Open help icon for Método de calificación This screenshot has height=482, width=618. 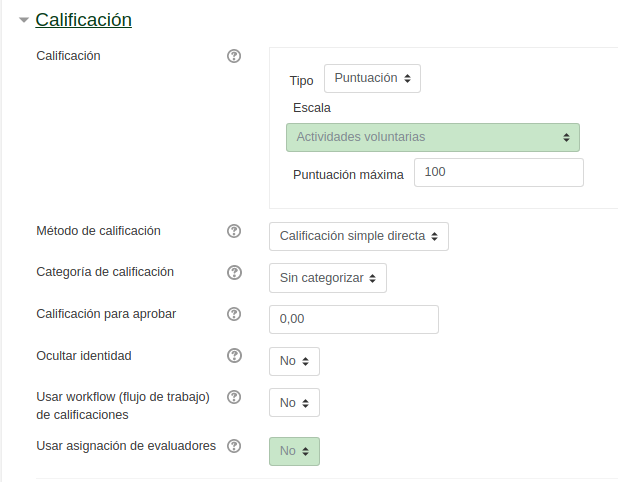[x=234, y=231]
